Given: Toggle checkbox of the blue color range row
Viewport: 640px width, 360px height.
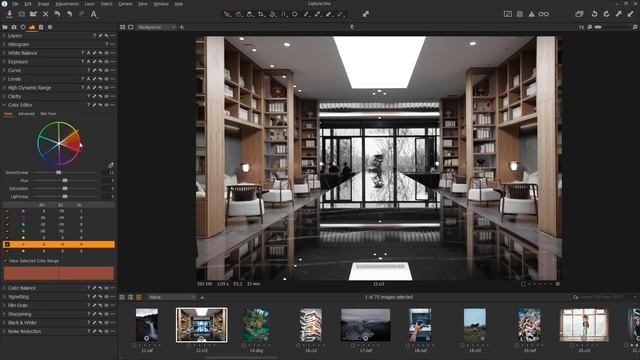Looking at the screenshot, I should [x=7, y=224].
